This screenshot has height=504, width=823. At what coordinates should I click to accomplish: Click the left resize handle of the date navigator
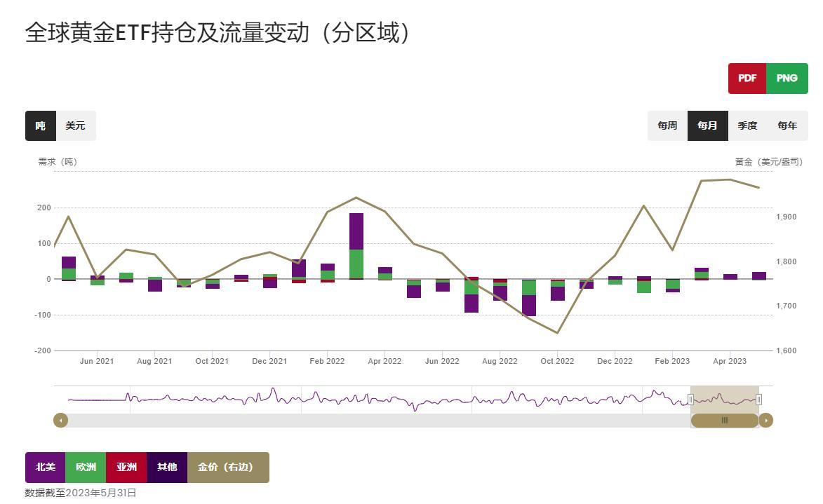point(692,397)
